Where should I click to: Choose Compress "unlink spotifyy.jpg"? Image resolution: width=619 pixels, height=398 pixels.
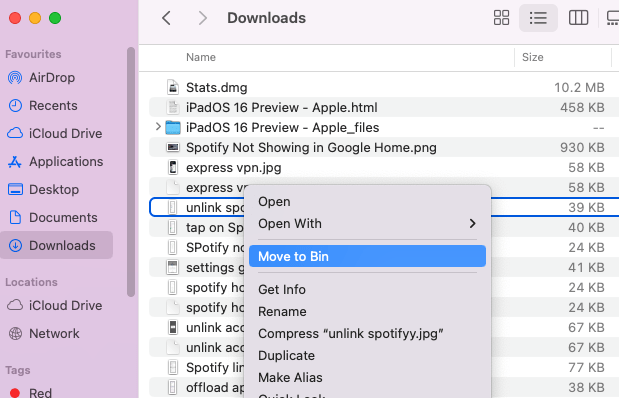pyautogui.click(x=351, y=334)
